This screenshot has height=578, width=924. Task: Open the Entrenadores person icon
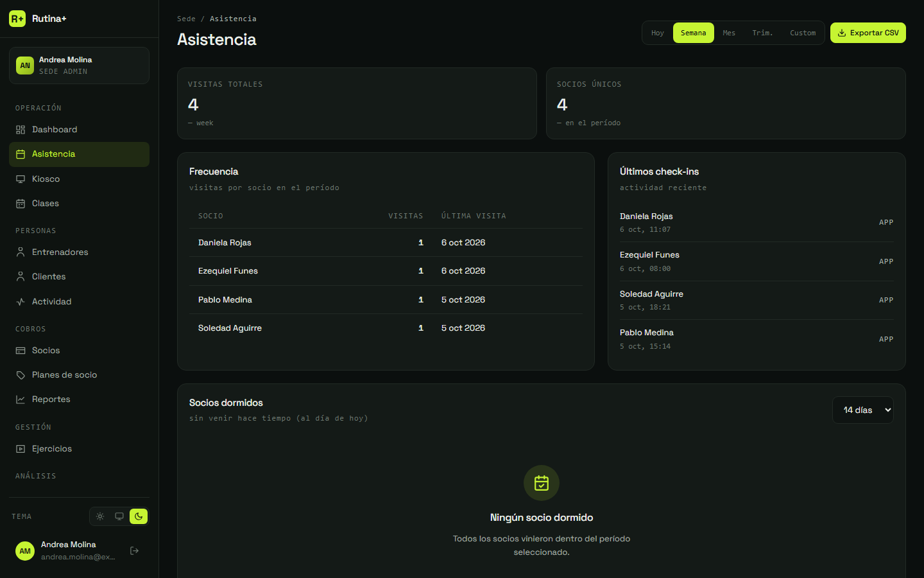[21, 252]
